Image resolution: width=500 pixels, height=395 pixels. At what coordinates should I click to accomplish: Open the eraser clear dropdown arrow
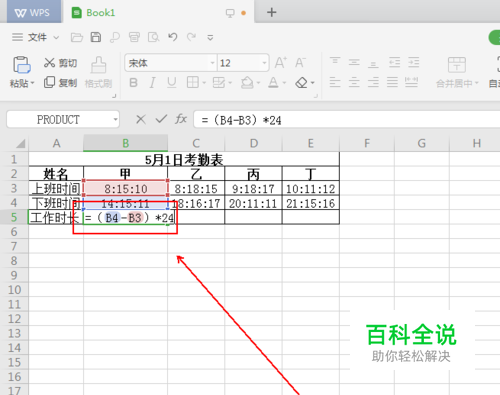point(312,83)
